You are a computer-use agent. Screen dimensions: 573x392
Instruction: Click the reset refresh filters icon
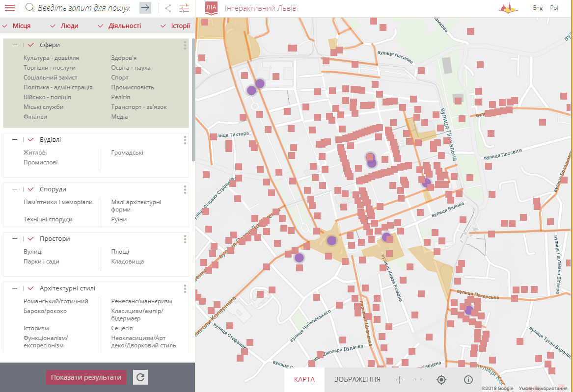click(x=140, y=377)
